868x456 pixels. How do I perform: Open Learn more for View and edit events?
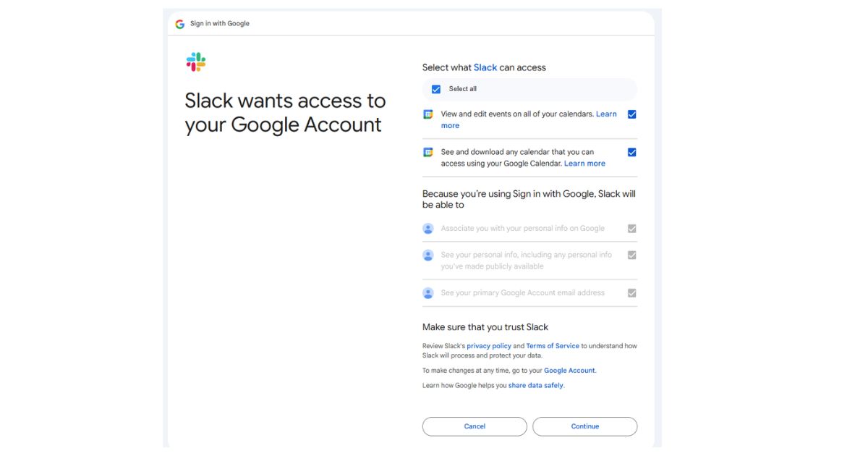pos(606,114)
